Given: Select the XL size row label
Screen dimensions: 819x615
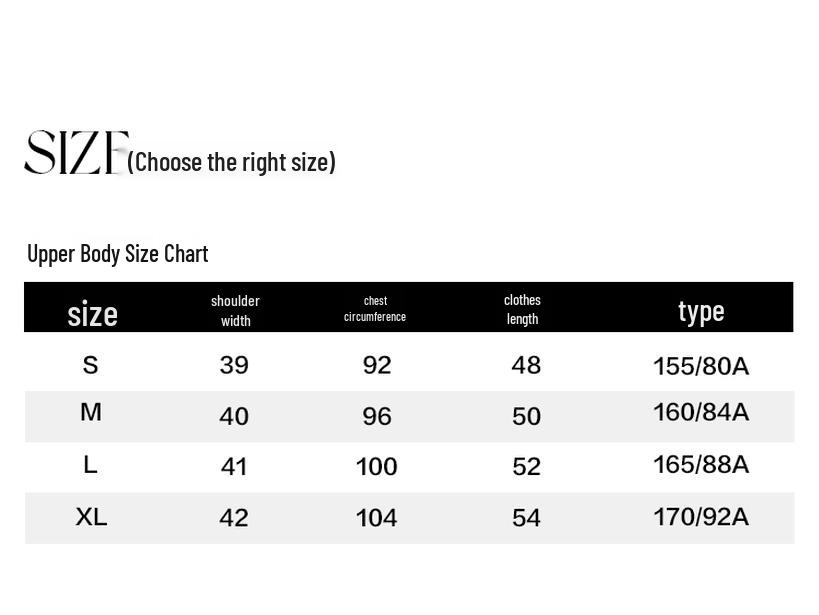Looking at the screenshot, I should tap(91, 517).
